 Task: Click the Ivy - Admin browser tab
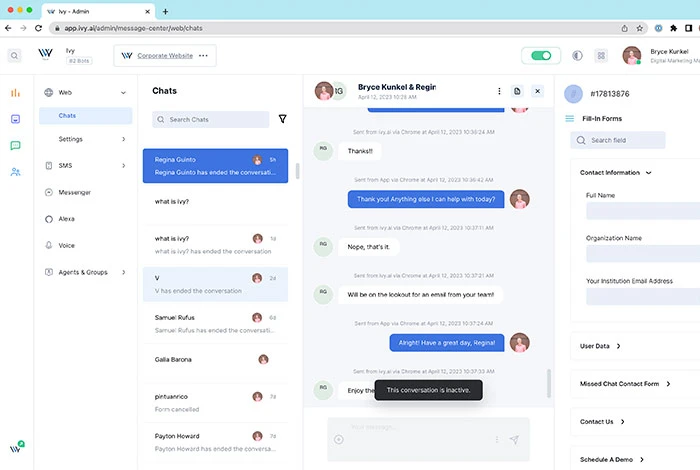tap(98, 12)
